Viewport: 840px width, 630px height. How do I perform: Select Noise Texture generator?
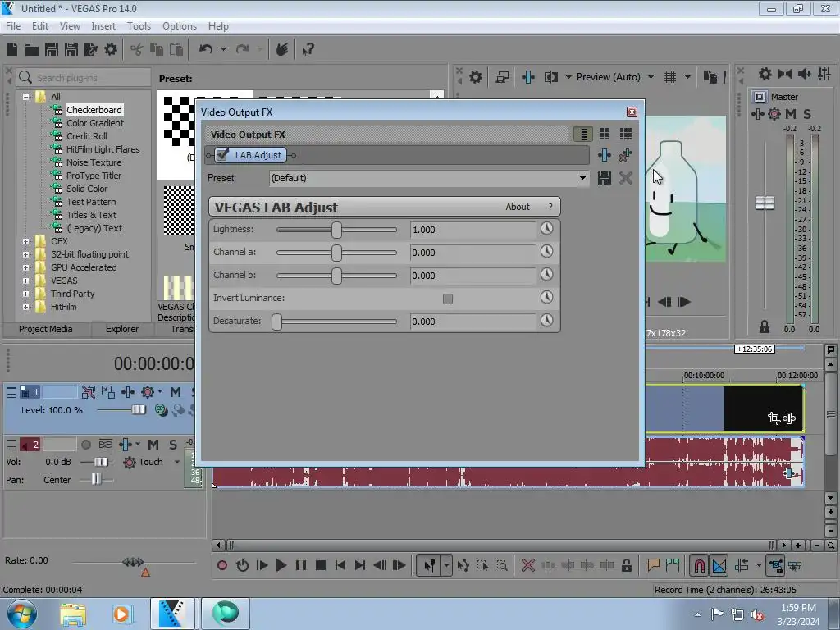click(94, 162)
